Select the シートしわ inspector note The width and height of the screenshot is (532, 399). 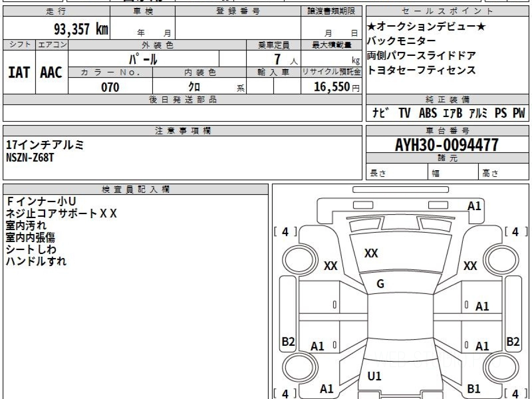click(31, 249)
